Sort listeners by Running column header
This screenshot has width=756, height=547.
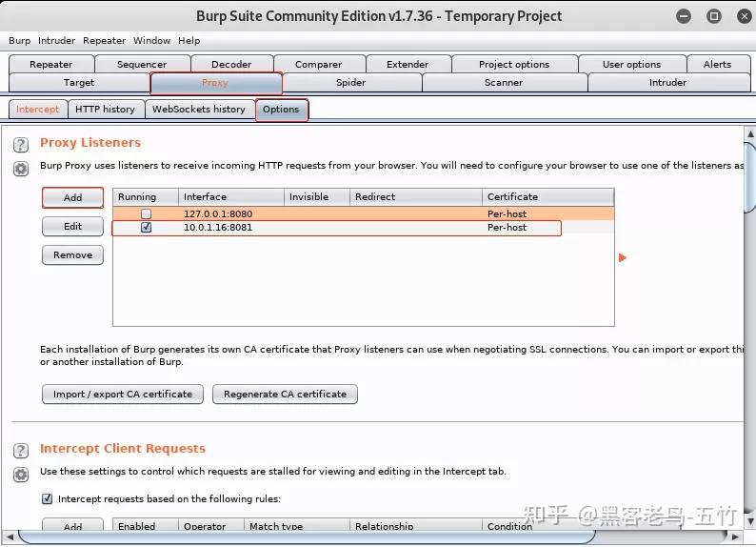146,197
